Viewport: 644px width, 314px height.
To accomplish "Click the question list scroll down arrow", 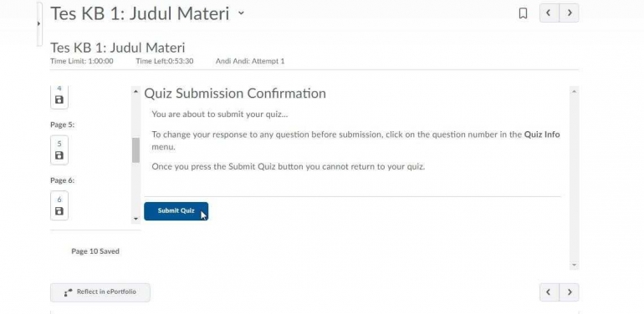I will (x=136, y=219).
